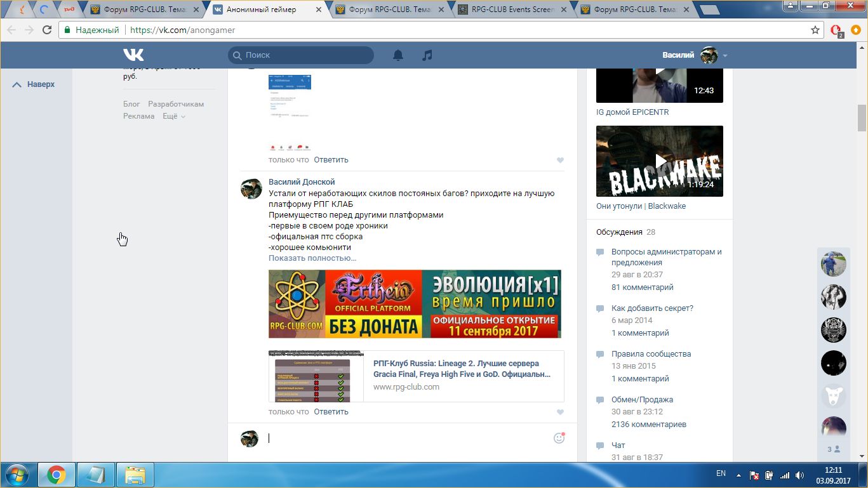This screenshot has height=488, width=868.
Task: Switch input language EN in taskbar
Action: (721, 473)
